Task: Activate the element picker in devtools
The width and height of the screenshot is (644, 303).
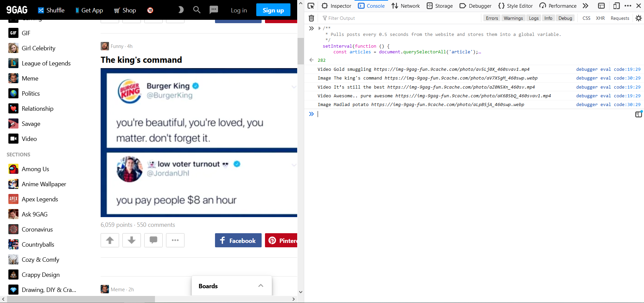Action: click(311, 6)
